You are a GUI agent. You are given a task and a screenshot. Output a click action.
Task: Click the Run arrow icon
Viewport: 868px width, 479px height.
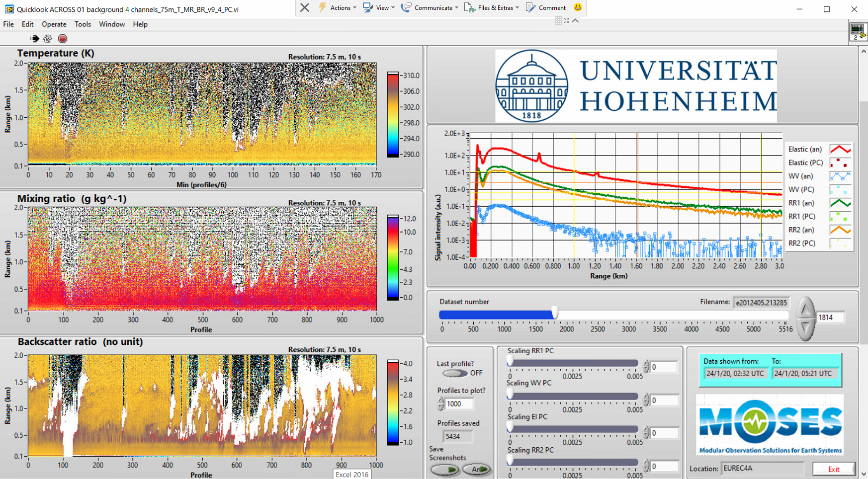(x=34, y=38)
